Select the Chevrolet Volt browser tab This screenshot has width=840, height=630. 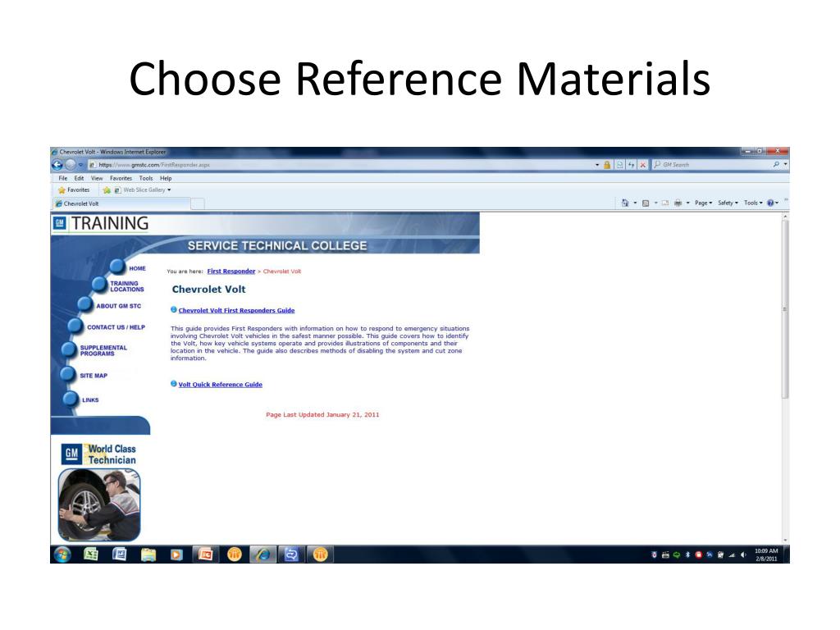[x=121, y=203]
